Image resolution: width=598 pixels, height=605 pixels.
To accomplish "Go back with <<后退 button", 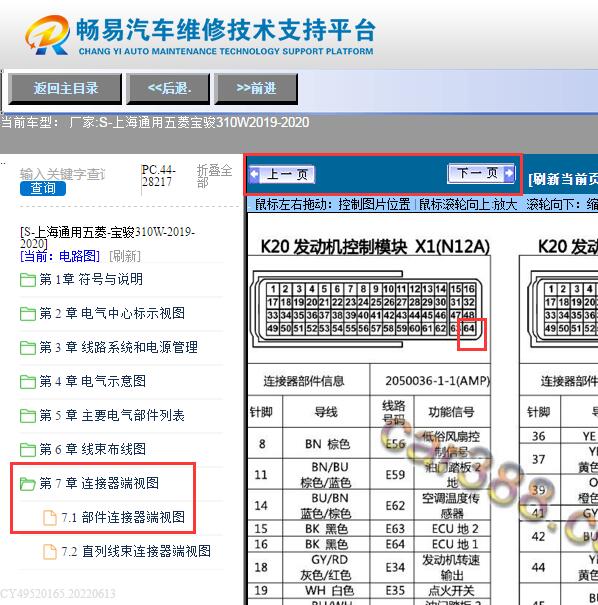I will click(x=168, y=89).
